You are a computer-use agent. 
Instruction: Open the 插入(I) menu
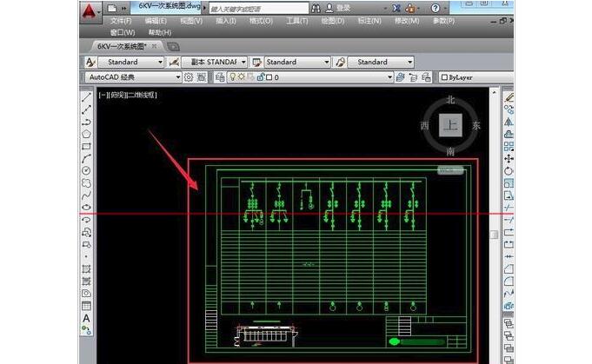[x=226, y=21]
